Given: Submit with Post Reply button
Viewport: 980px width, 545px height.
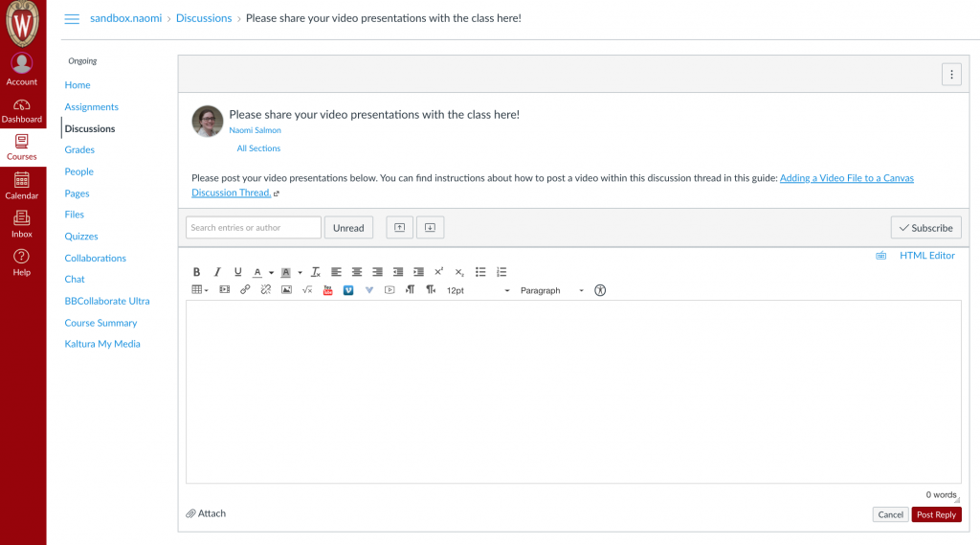Looking at the screenshot, I should [936, 514].
